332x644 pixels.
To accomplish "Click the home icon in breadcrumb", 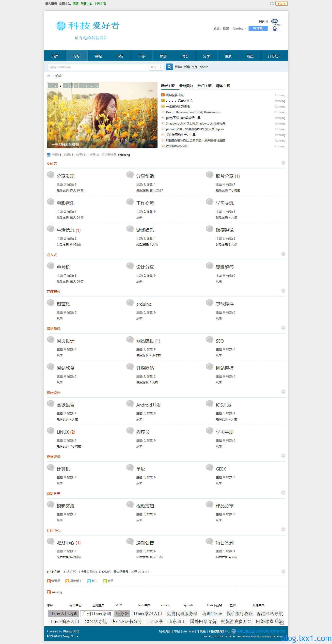I will (x=49, y=76).
